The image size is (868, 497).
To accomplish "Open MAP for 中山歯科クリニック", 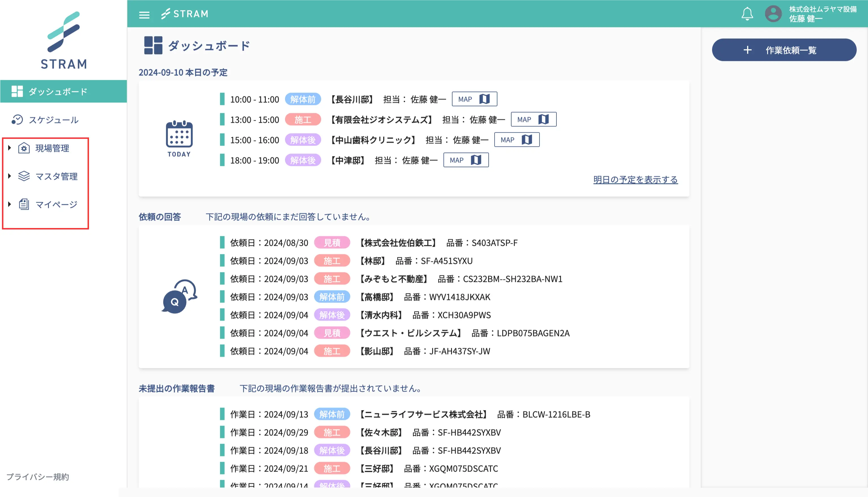I will pyautogui.click(x=517, y=140).
